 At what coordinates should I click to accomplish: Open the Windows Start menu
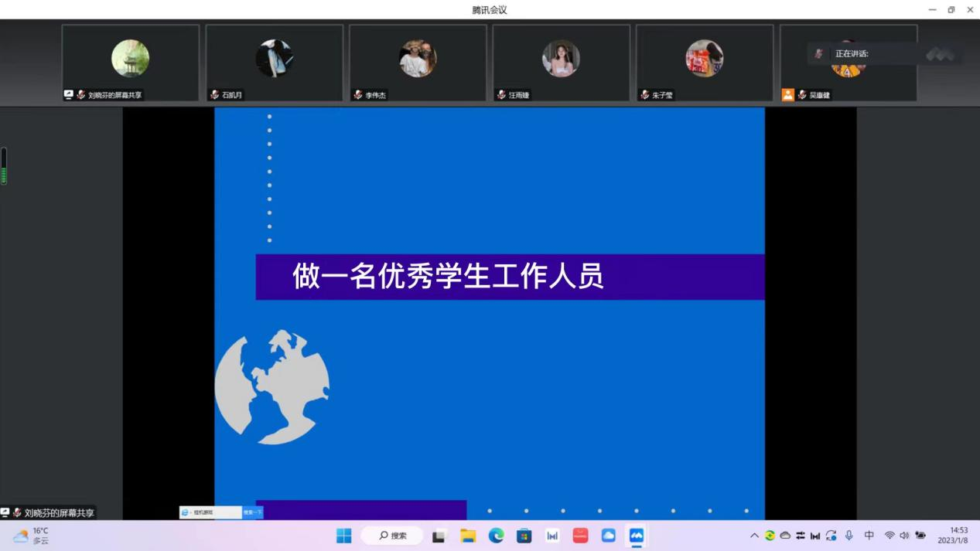click(344, 536)
